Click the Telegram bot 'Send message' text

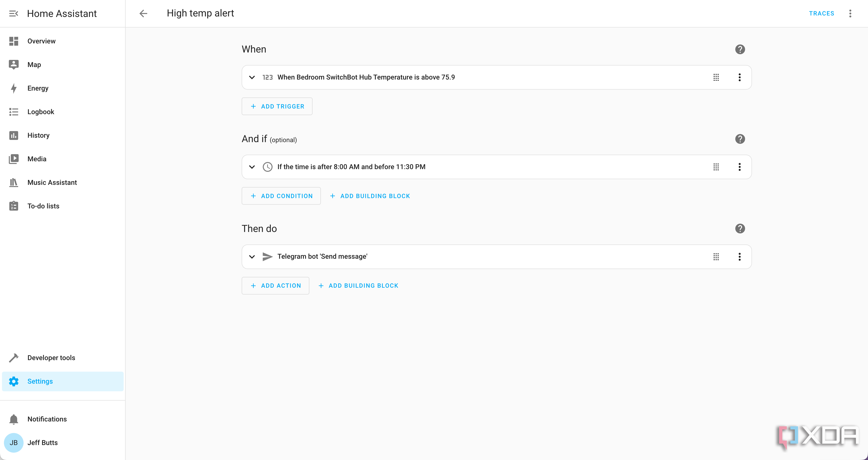[322, 257]
